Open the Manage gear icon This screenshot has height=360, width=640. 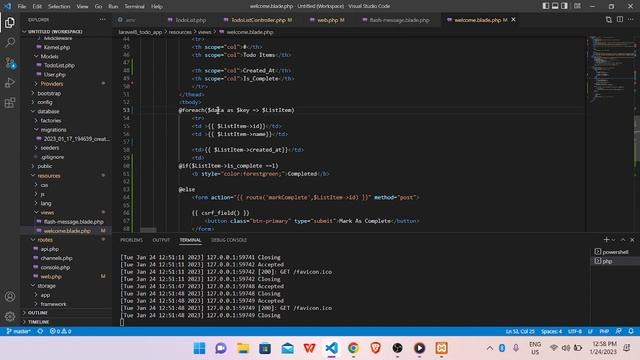(10, 316)
